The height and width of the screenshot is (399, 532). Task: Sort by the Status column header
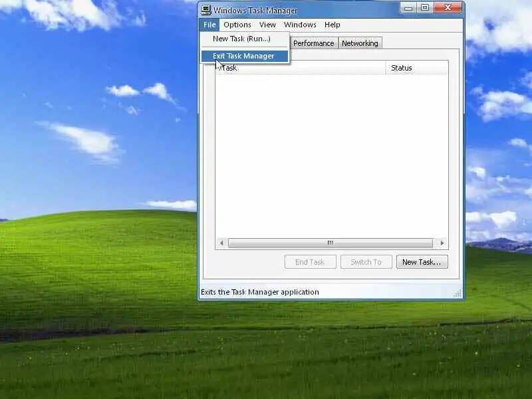(417, 68)
